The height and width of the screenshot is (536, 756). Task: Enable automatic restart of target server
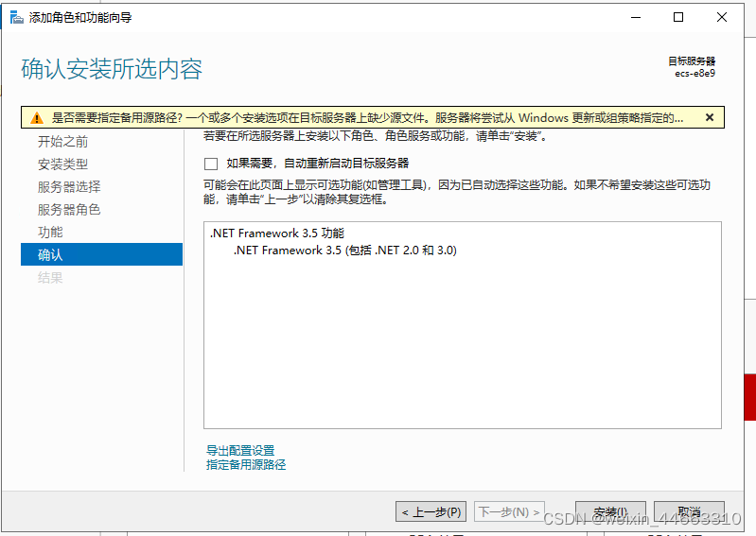coord(211,164)
